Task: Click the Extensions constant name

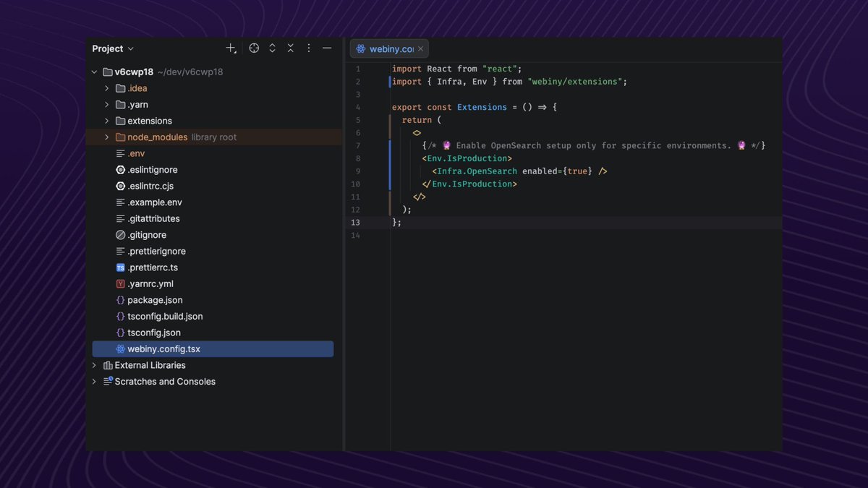Action: pos(482,107)
